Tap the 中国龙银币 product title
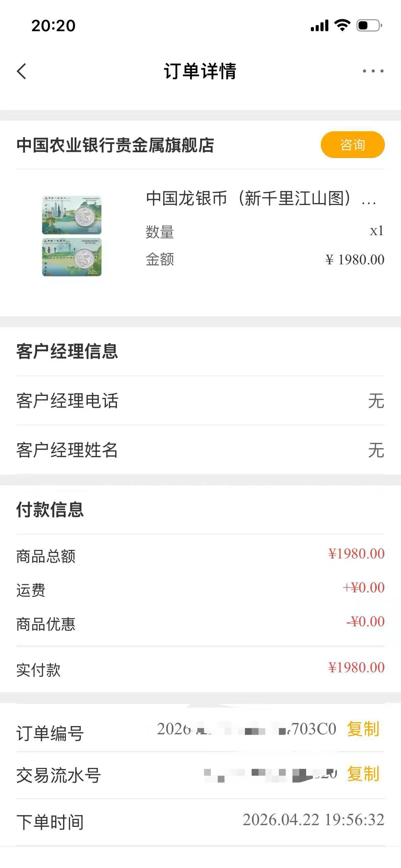Viewport: 401px width, 868px height. tap(260, 198)
